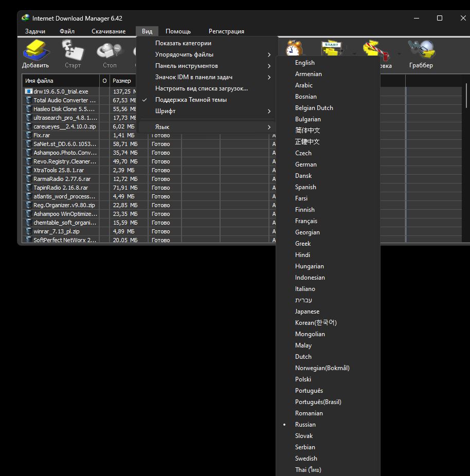Open the Помощь menu
The height and width of the screenshot is (476, 470).
tap(178, 31)
